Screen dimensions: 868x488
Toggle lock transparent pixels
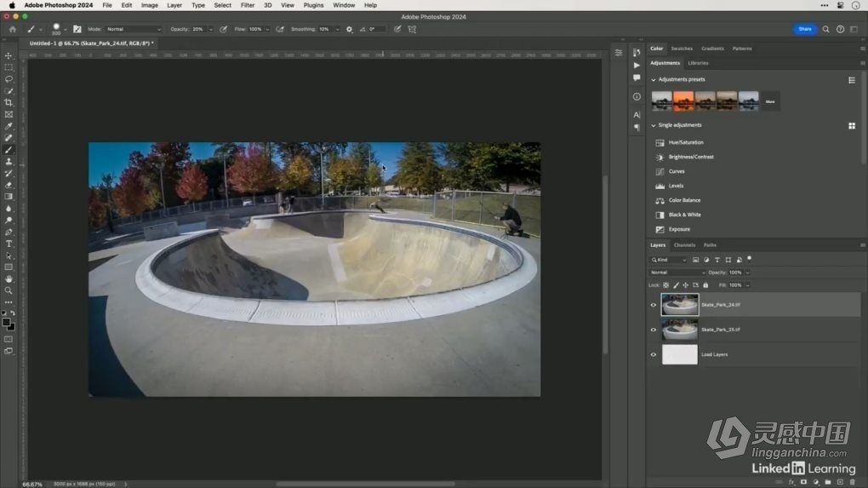click(x=666, y=285)
